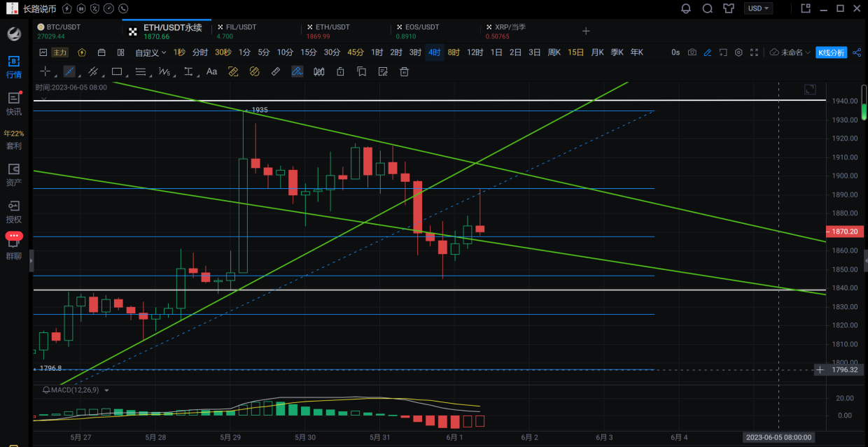Viewport: 868px width, 447px height.
Task: Add a new symbol tab with plus
Action: (586, 31)
